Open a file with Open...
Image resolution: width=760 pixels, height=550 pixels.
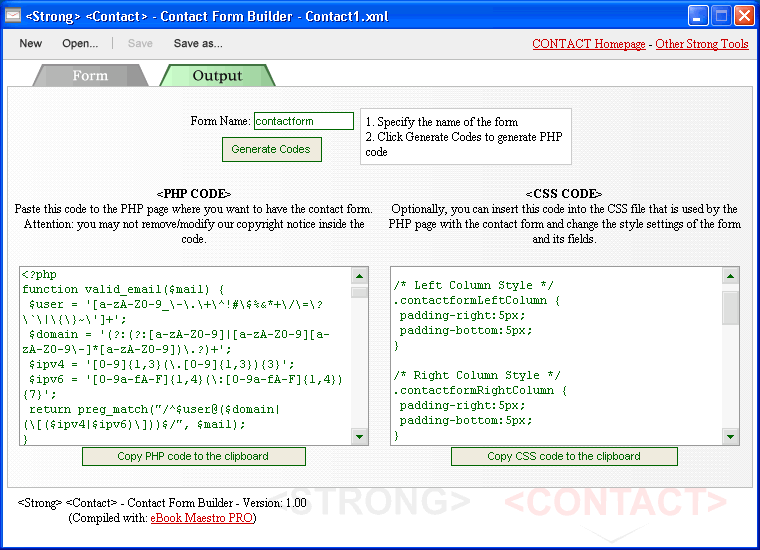click(80, 44)
